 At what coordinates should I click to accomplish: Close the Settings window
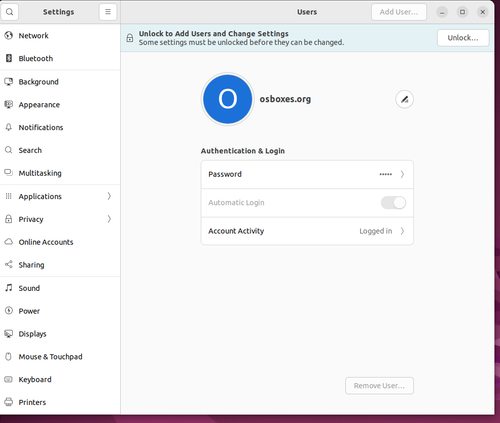point(482,12)
